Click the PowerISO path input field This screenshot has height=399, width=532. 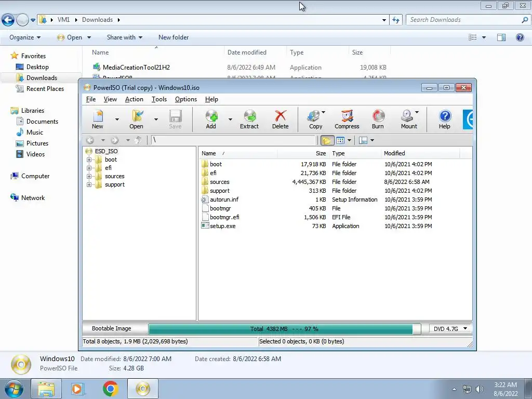click(233, 140)
